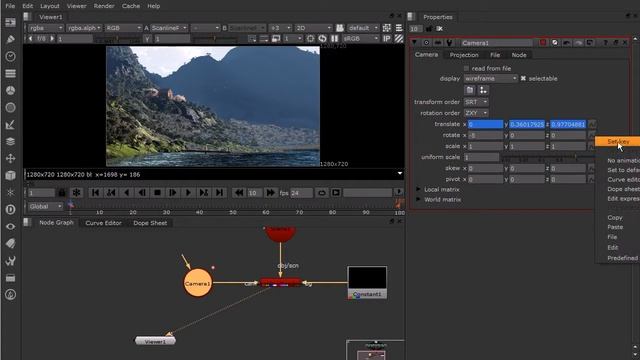Viewport: 640px width, 360px height.
Task: Toggle the loop playback mode button
Action: (x=322, y=193)
